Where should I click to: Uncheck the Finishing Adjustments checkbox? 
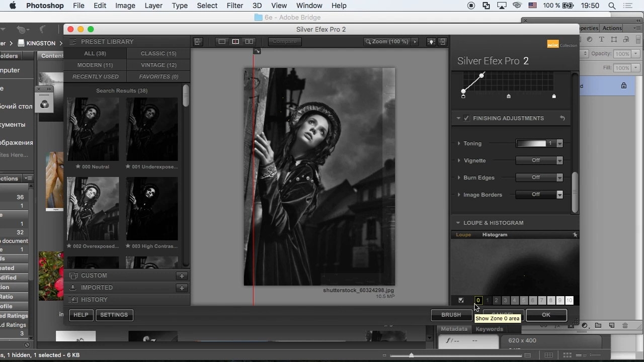coord(466,118)
